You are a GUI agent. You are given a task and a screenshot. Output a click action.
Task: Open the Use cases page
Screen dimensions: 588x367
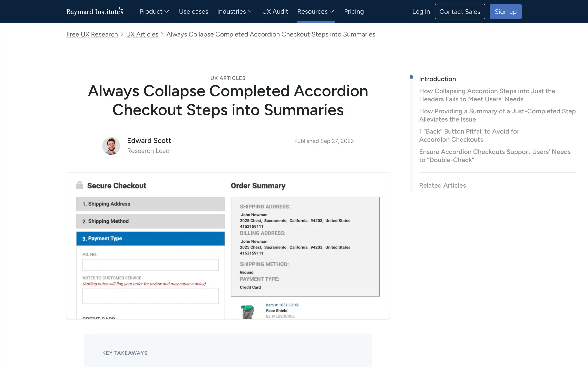tap(193, 11)
